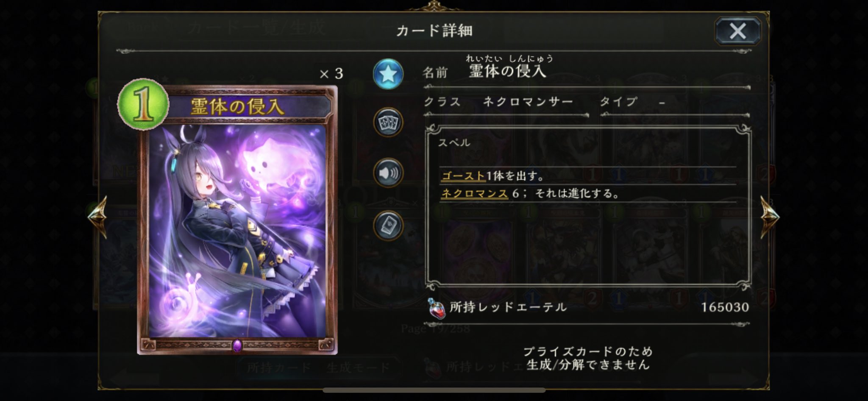Open the related cards icon
The image size is (868, 401).
[388, 123]
